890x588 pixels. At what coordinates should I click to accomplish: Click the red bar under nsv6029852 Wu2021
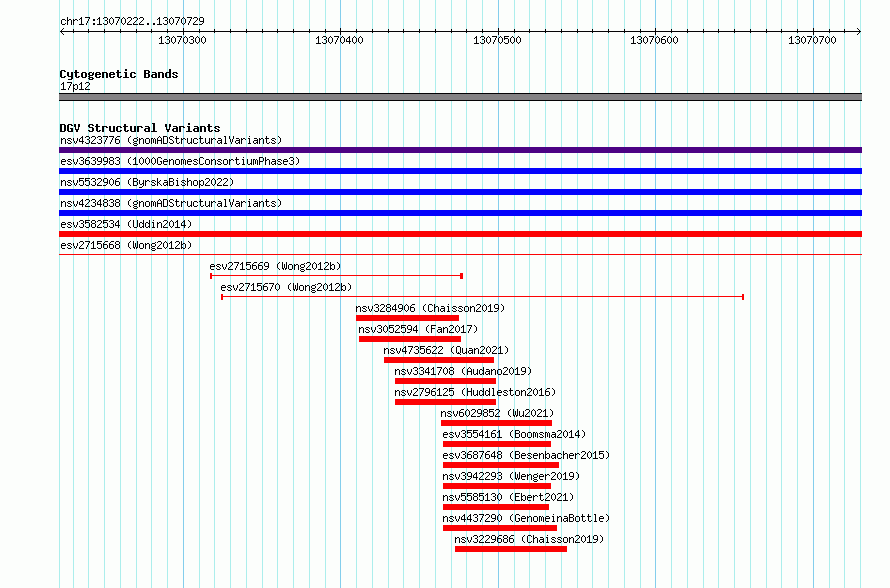pyautogui.click(x=497, y=423)
